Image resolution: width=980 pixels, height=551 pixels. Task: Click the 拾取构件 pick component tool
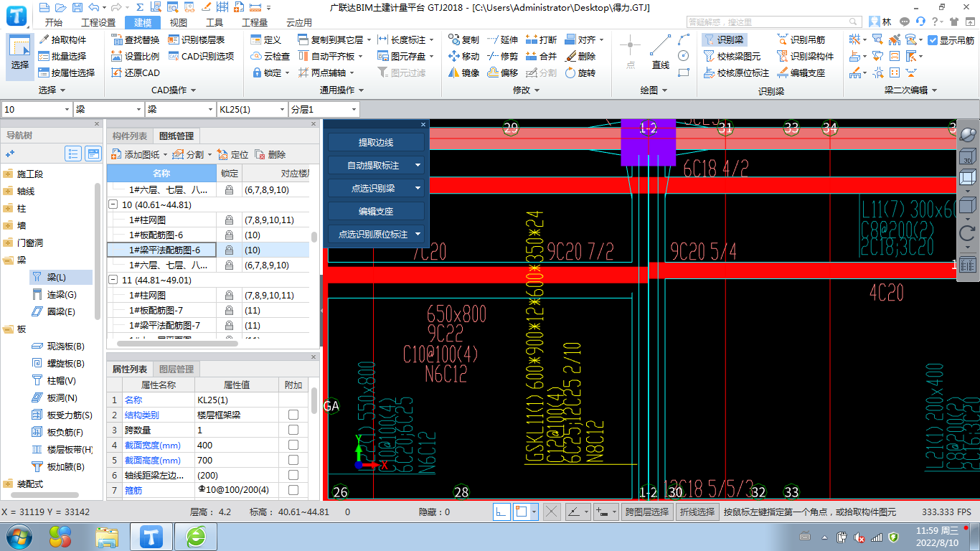[x=62, y=40]
